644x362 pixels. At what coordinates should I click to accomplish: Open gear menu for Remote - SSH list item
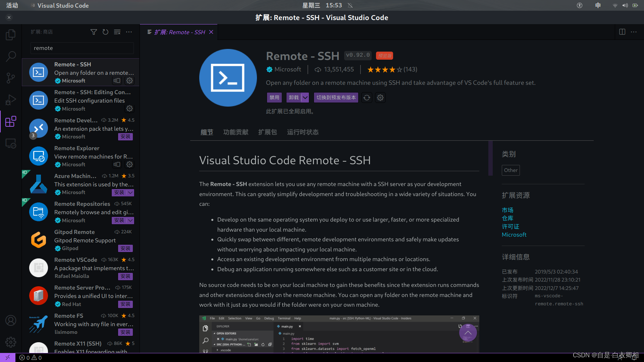pos(129,80)
